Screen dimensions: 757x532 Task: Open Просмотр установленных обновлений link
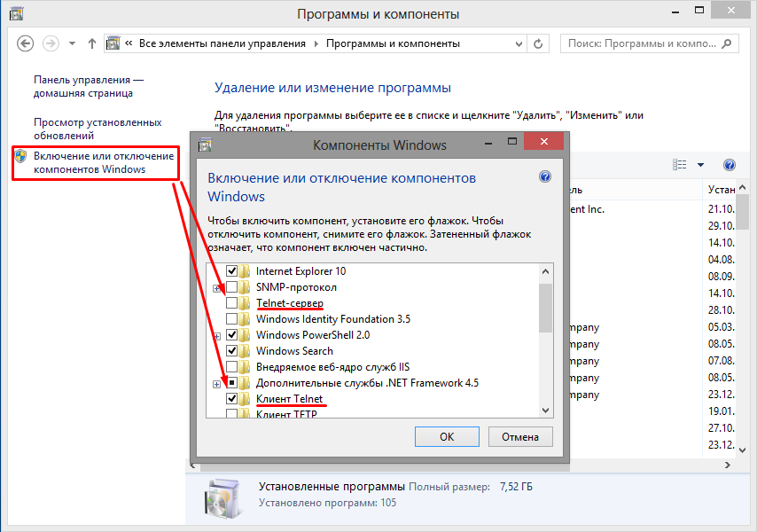[98, 129]
